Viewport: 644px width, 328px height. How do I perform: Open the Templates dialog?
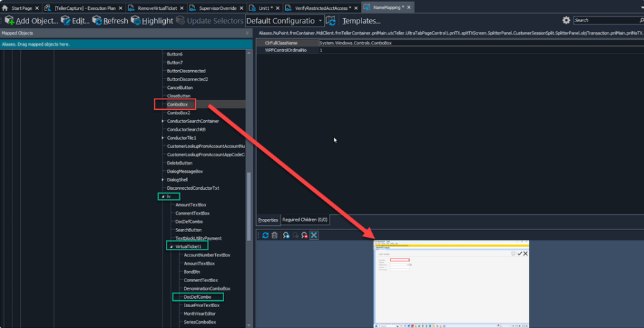(x=355, y=21)
